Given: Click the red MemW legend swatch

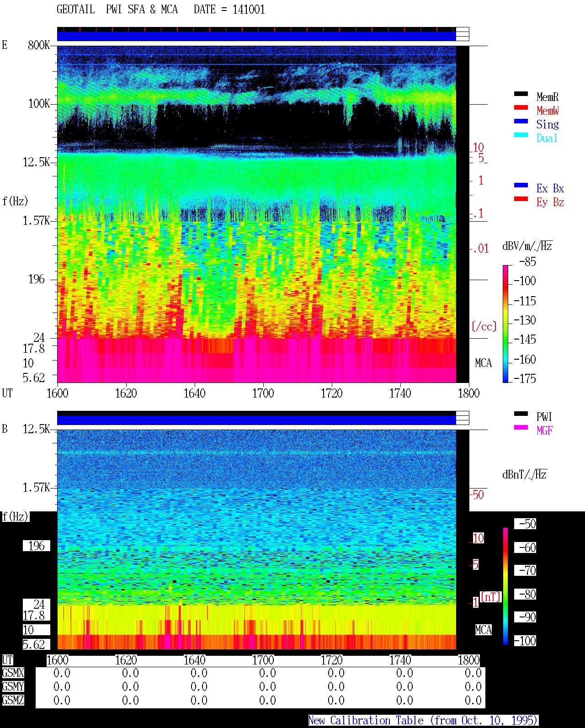Looking at the screenshot, I should pyautogui.click(x=521, y=108).
